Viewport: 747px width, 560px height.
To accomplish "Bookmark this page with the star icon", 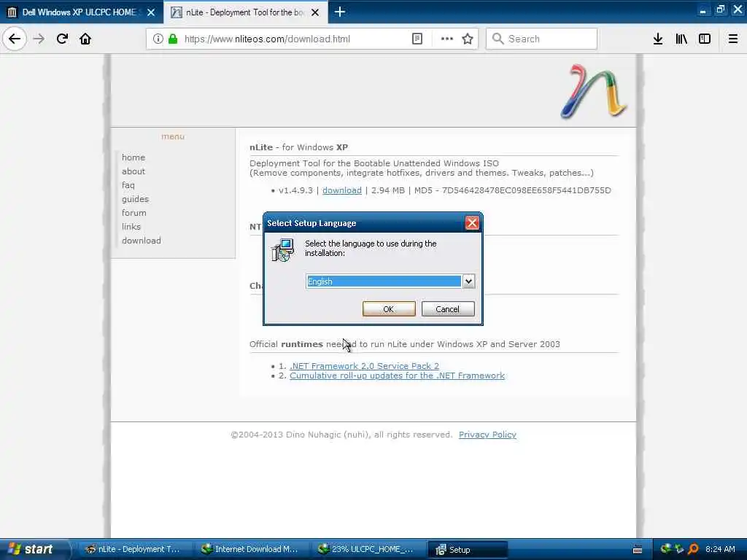I will (468, 39).
